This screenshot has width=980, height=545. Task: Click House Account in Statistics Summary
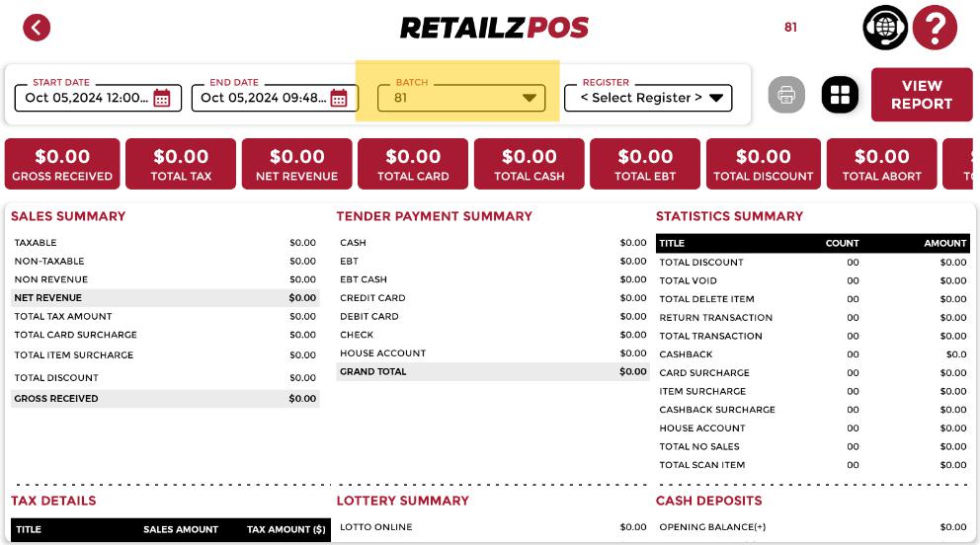(812, 428)
